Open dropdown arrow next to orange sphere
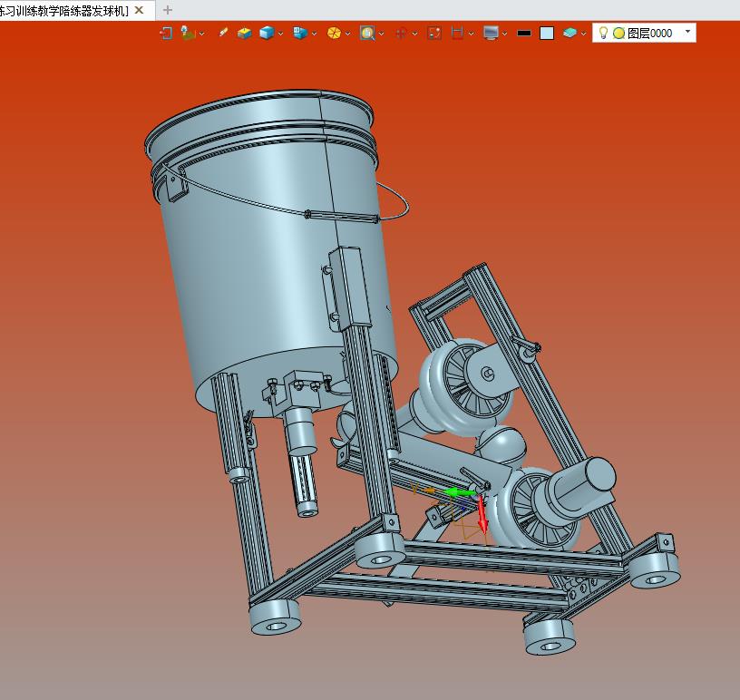The image size is (740, 700). pyautogui.click(x=348, y=34)
